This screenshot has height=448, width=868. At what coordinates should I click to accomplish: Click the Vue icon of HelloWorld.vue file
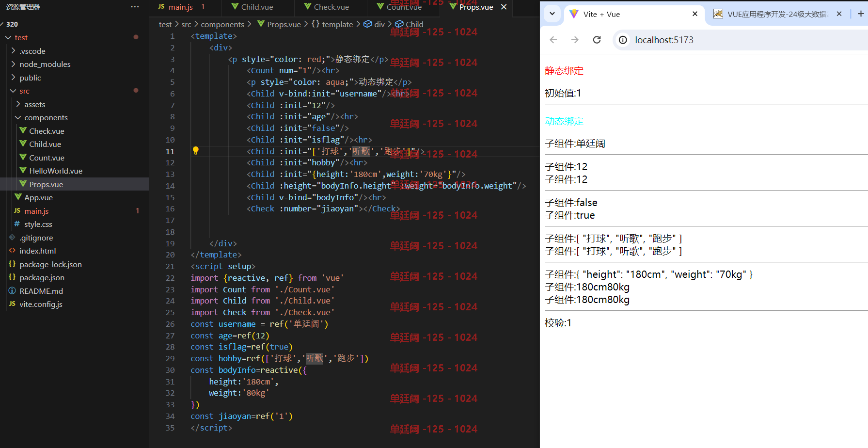(23, 170)
